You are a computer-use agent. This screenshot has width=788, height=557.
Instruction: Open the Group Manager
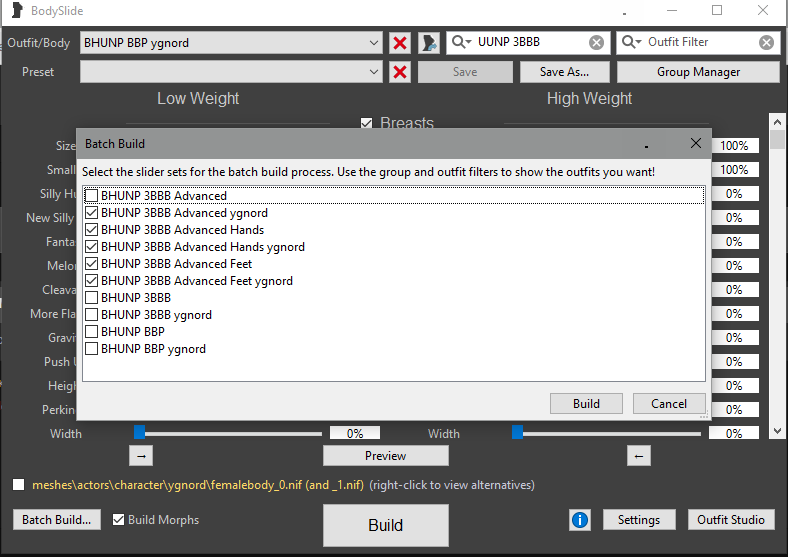pos(698,72)
